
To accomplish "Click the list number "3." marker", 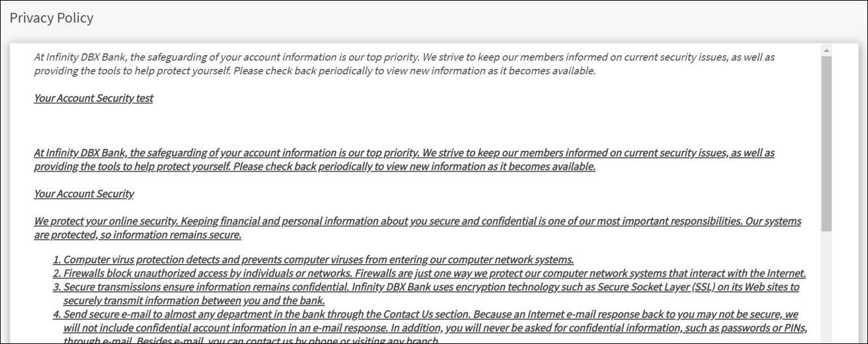I will [57, 287].
